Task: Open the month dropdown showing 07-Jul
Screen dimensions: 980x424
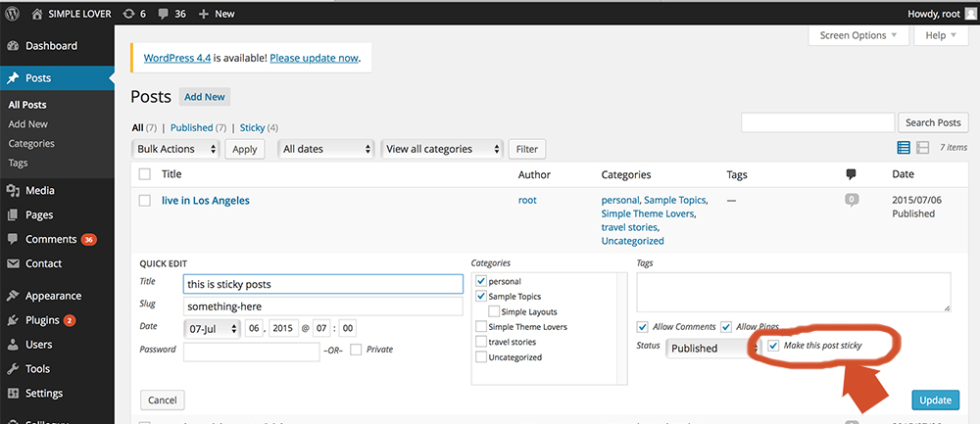Action: coord(212,328)
